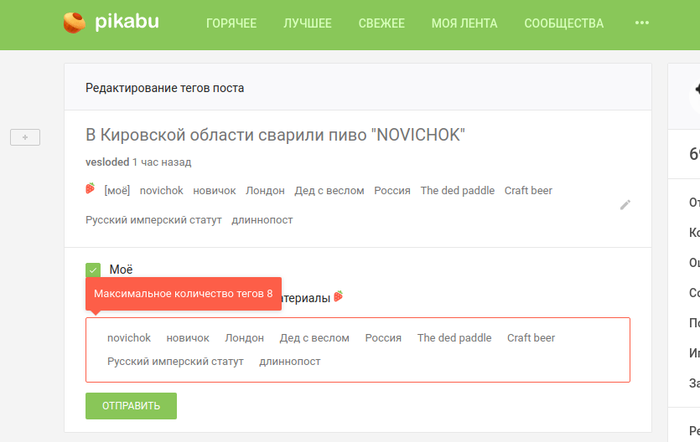Select Русский имперский статут in tag editor

coord(175,362)
